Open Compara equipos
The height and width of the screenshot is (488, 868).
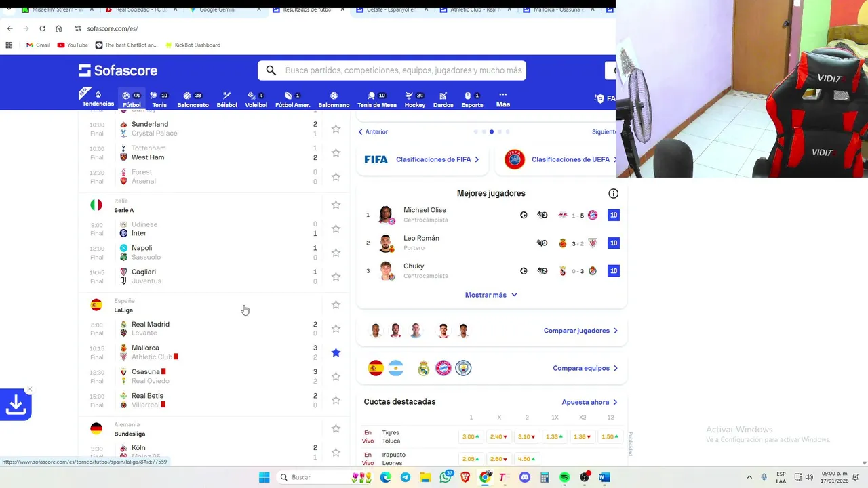(x=585, y=368)
